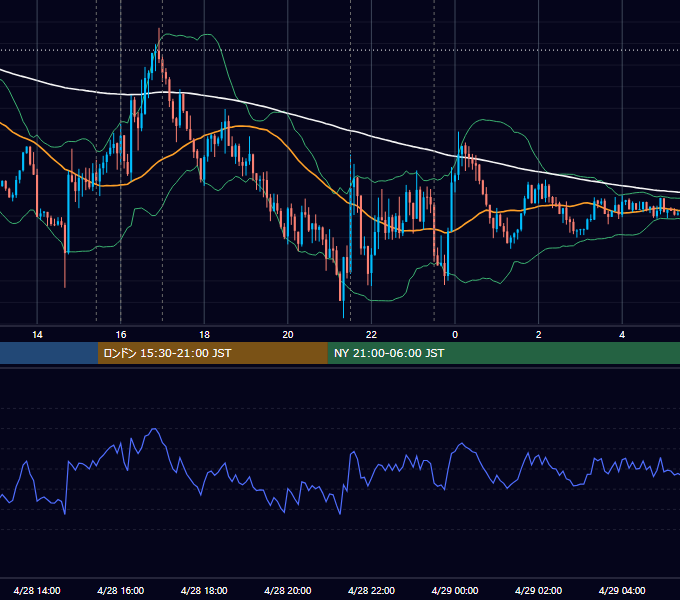The image size is (680, 600).
Task: Click the 4/28 14:00 date label
Action: click(37, 590)
